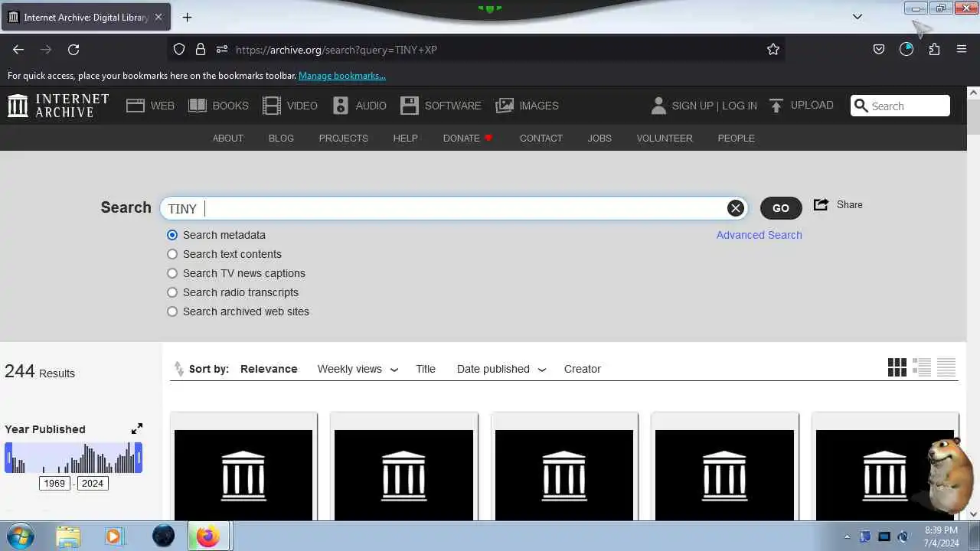Save page to Pocket

879,50
